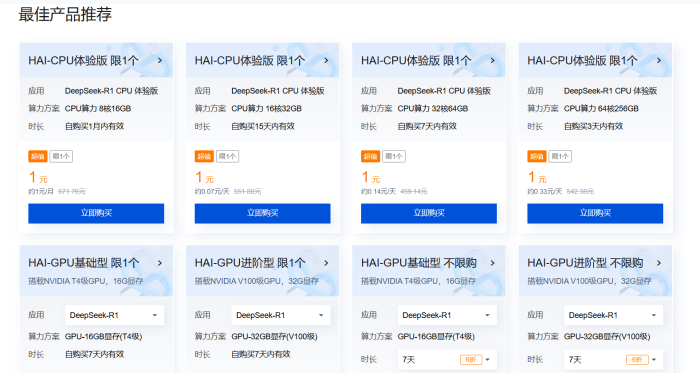Image resolution: width=700 pixels, height=373 pixels.
Task: Click 超值 badge on the 约0.07元/天 card
Action: [204, 156]
